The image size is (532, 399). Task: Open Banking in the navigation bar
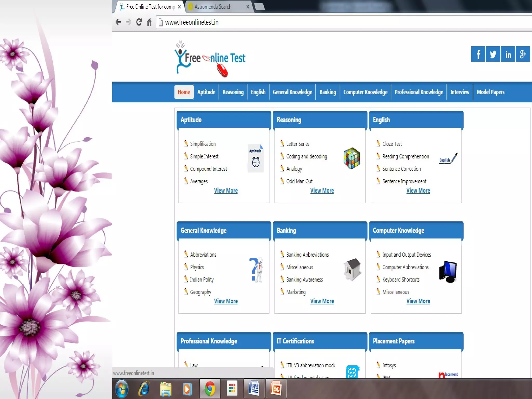pyautogui.click(x=328, y=92)
